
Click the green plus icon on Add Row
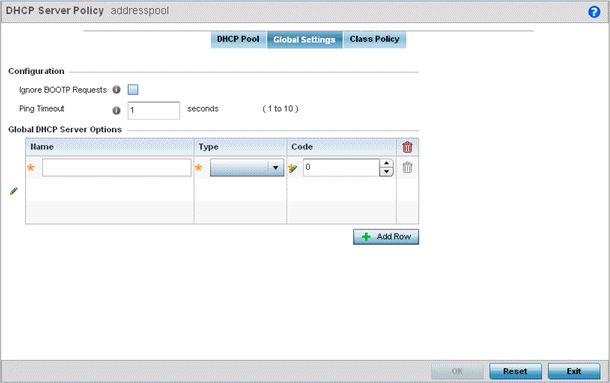366,237
